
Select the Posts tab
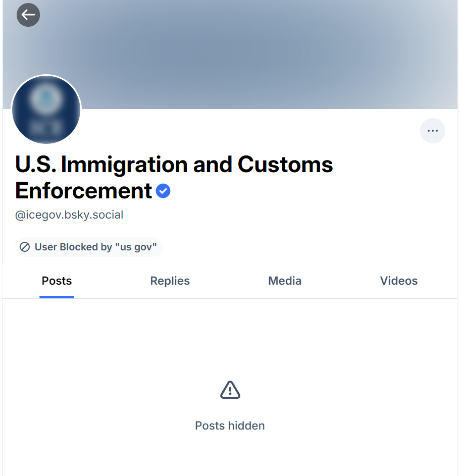pos(57,281)
